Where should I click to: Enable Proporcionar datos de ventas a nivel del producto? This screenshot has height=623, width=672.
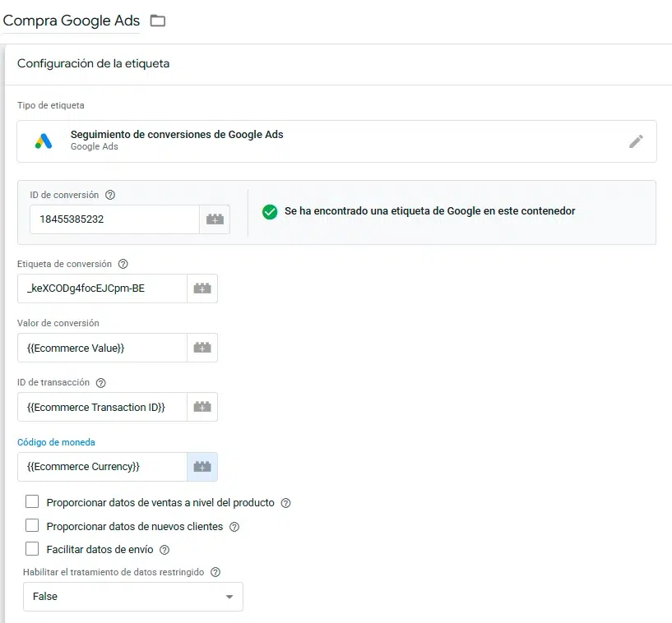(x=32, y=501)
